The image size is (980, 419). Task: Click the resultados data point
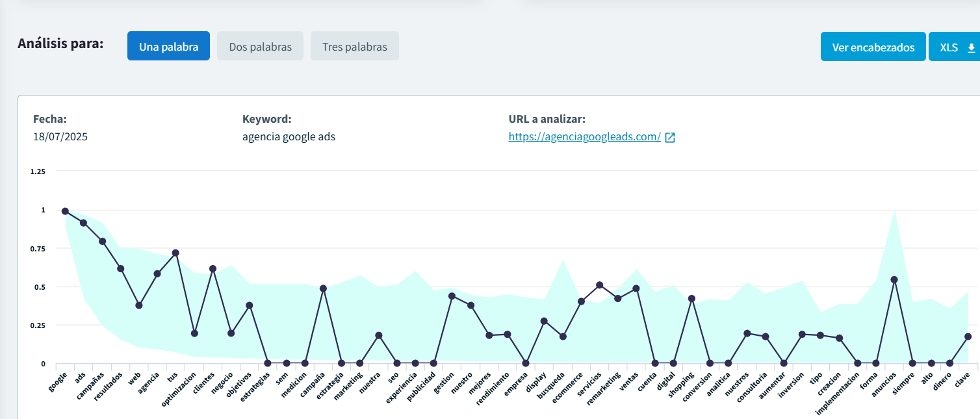120,268
